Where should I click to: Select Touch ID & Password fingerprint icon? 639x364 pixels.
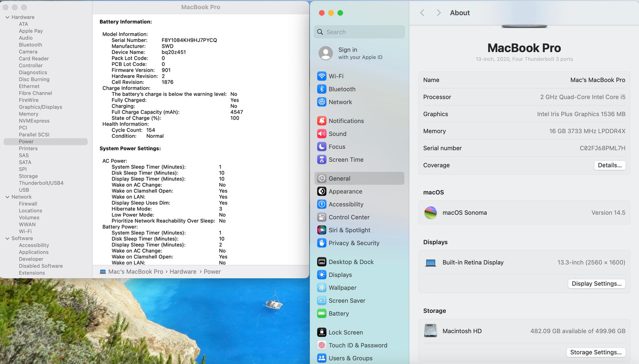tap(321, 345)
